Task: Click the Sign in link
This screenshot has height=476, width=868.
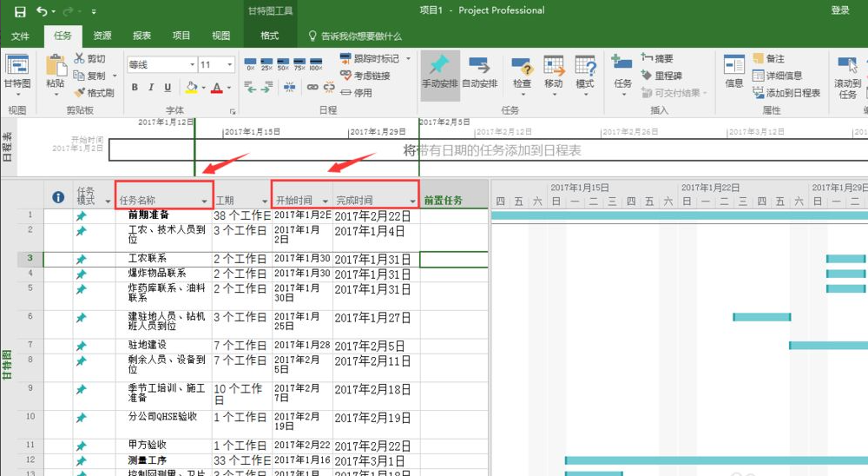Action: pyautogui.click(x=839, y=10)
